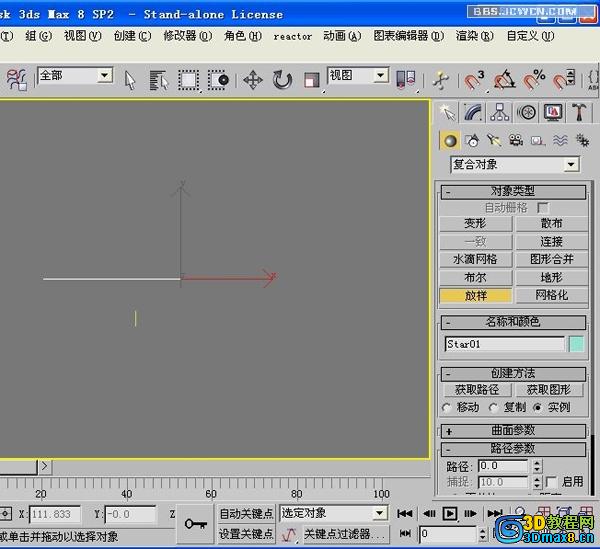Click the 布尔 (Boolean) object button

tap(475, 277)
